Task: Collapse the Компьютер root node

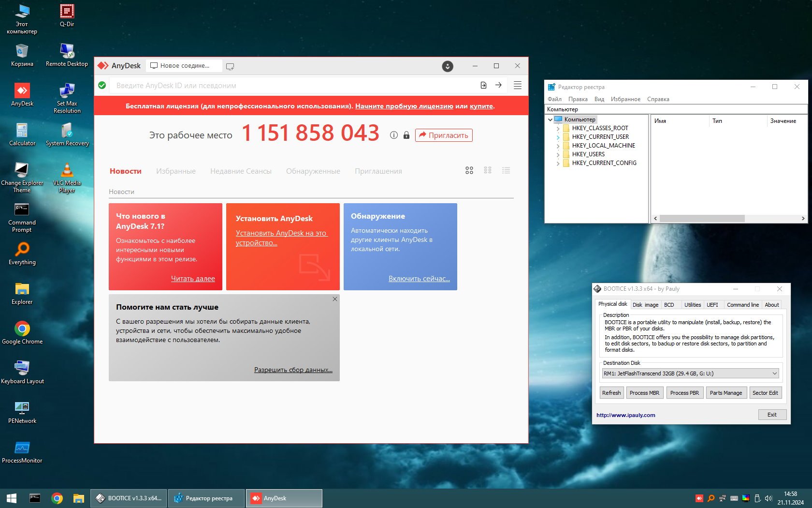Action: pos(550,120)
